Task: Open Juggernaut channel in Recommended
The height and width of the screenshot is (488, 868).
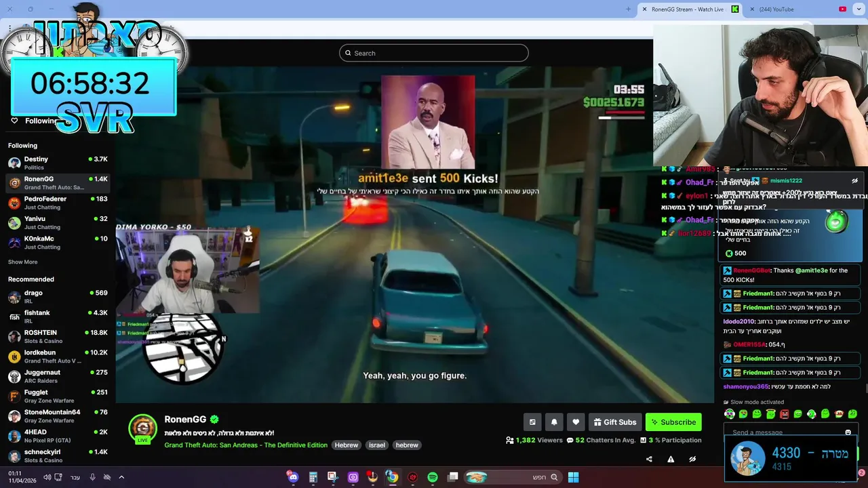Action: coord(58,376)
